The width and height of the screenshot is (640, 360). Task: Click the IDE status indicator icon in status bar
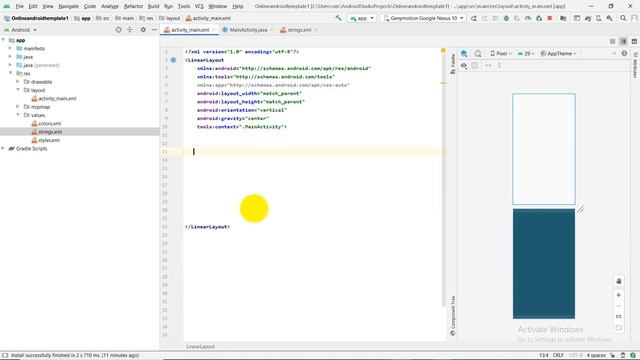[633, 356]
